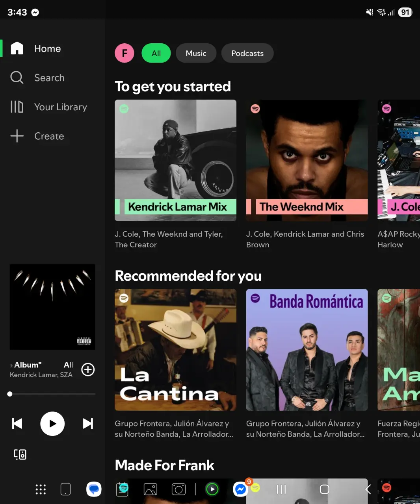The image size is (420, 504).
Task: Tap the Create plus icon
Action: pos(17,136)
